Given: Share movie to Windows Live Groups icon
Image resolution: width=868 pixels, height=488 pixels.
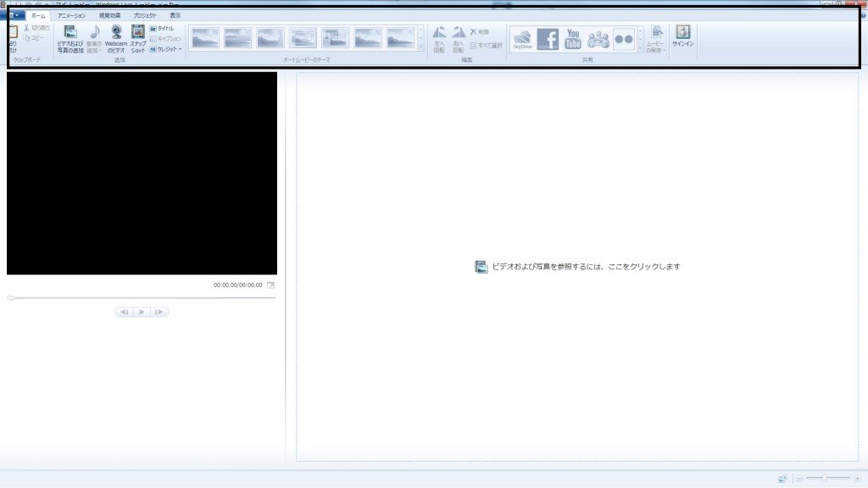Looking at the screenshot, I should click(598, 39).
